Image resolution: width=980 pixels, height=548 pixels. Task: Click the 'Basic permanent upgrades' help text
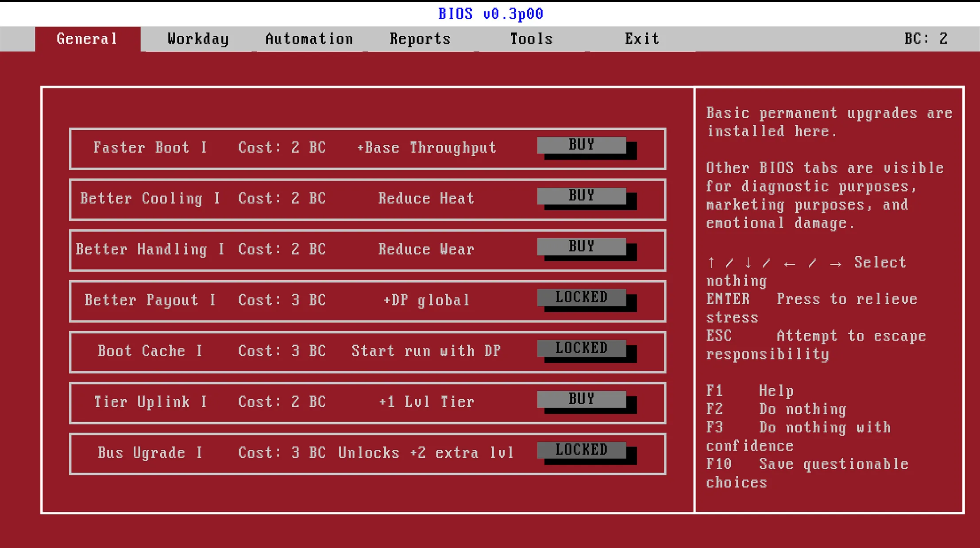[830, 122]
